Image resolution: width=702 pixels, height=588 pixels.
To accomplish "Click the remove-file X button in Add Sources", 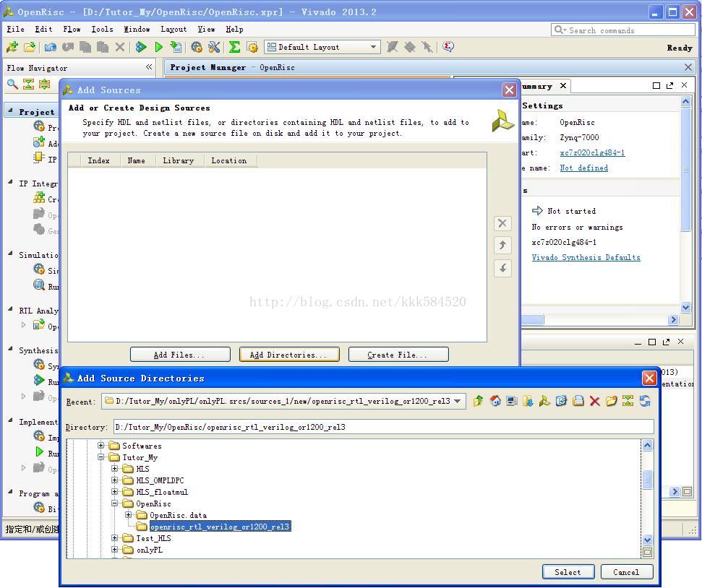I will coord(502,223).
